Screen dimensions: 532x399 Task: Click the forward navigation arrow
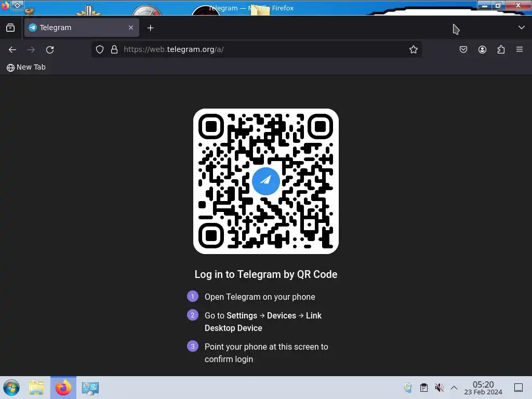31,49
